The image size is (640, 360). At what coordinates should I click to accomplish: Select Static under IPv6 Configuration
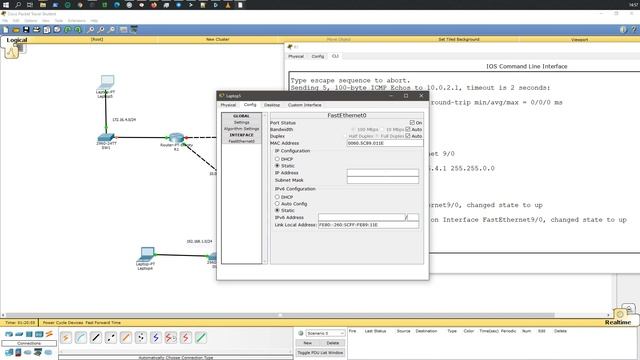click(x=277, y=210)
